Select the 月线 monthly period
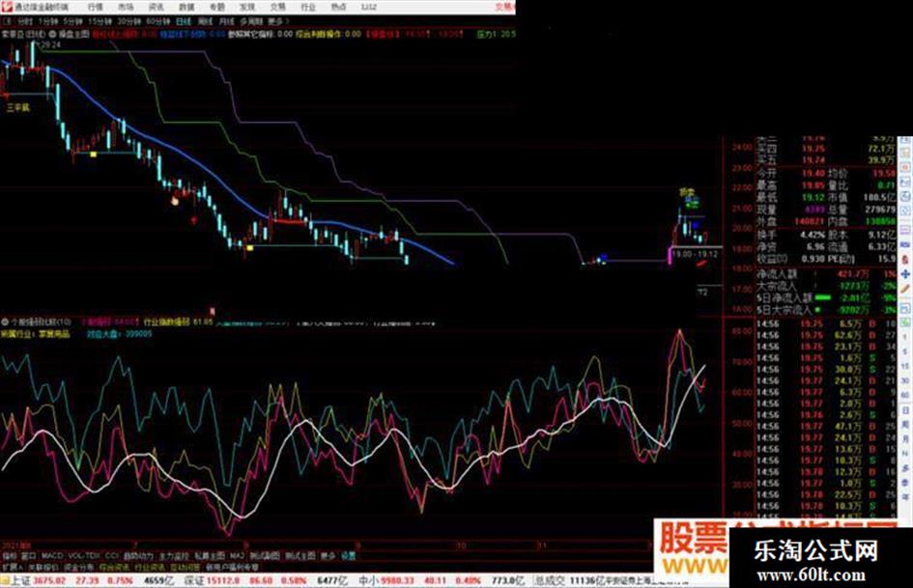 (226, 21)
